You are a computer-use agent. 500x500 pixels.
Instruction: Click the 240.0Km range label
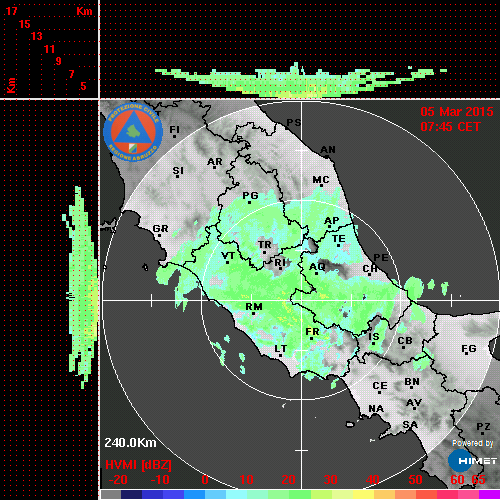[x=130, y=443]
